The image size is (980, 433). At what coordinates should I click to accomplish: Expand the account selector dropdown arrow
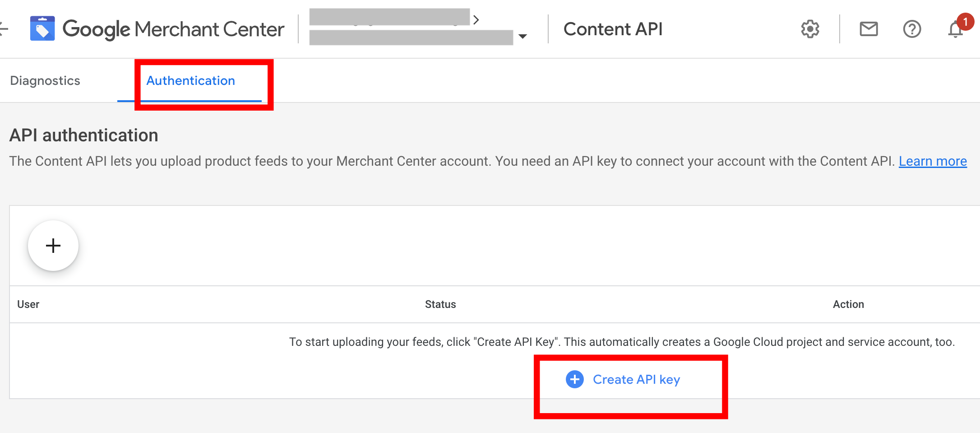(x=523, y=37)
